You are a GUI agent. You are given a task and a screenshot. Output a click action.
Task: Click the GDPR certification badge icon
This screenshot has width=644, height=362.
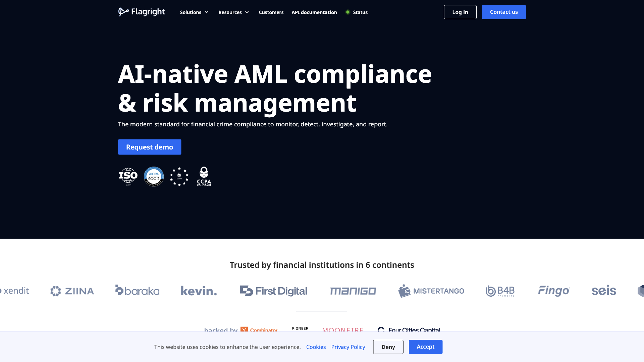pos(179,176)
